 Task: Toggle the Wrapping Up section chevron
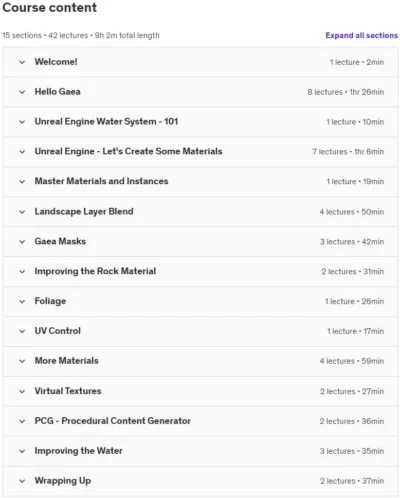22,481
